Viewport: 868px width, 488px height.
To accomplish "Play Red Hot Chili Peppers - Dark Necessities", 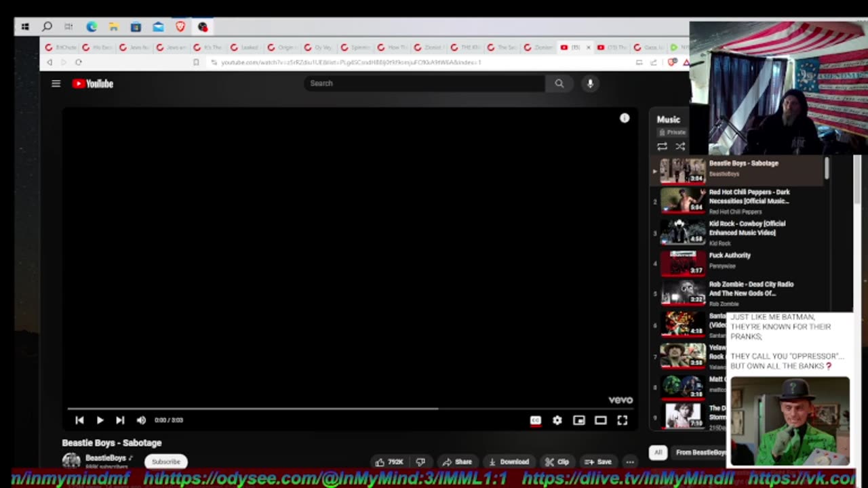I will [738, 201].
